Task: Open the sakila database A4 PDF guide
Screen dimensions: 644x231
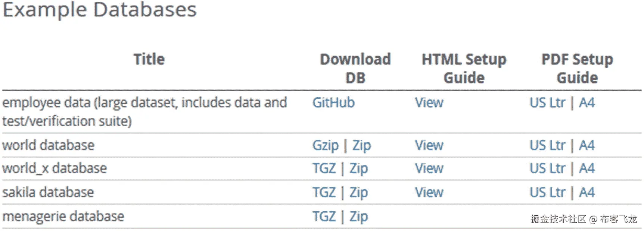Action: coord(587,192)
